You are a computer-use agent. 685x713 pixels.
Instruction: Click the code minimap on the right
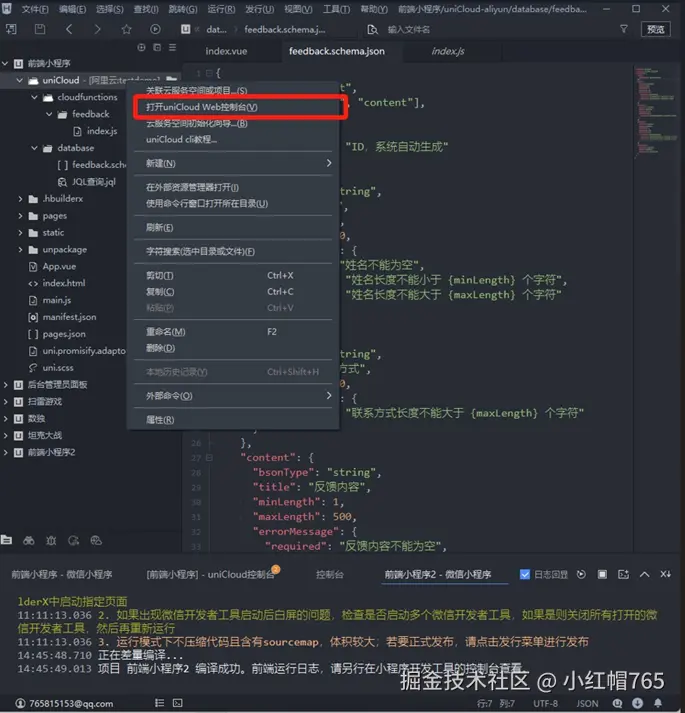tap(655, 111)
